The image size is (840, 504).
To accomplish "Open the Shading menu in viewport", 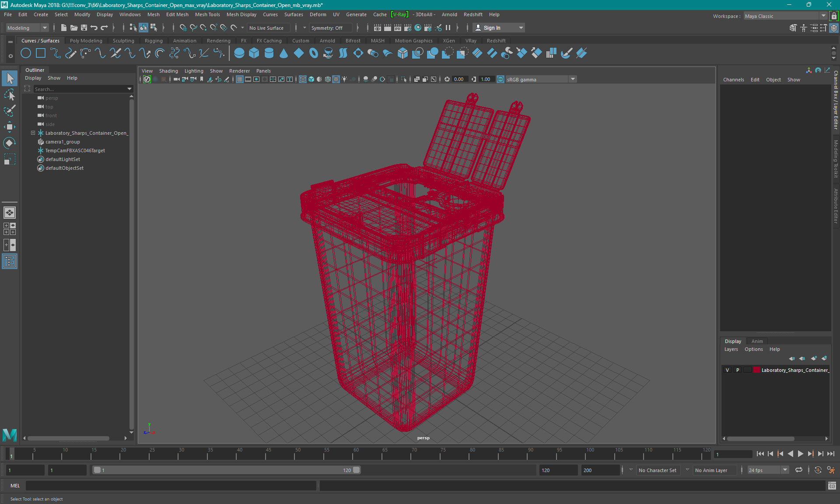I will coord(168,71).
